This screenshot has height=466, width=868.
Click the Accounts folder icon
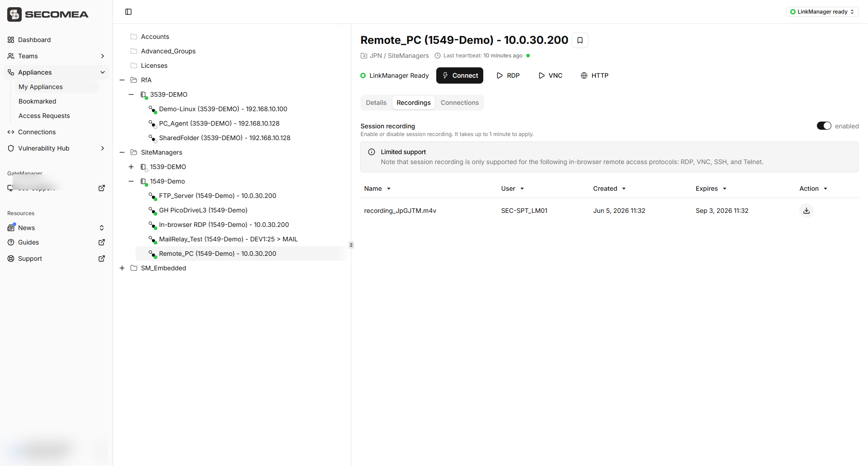(x=134, y=37)
